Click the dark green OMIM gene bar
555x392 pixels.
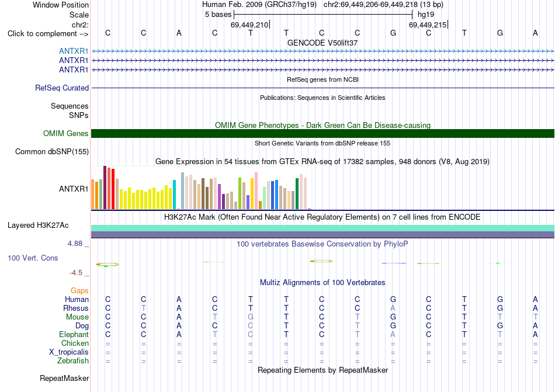[323, 133]
